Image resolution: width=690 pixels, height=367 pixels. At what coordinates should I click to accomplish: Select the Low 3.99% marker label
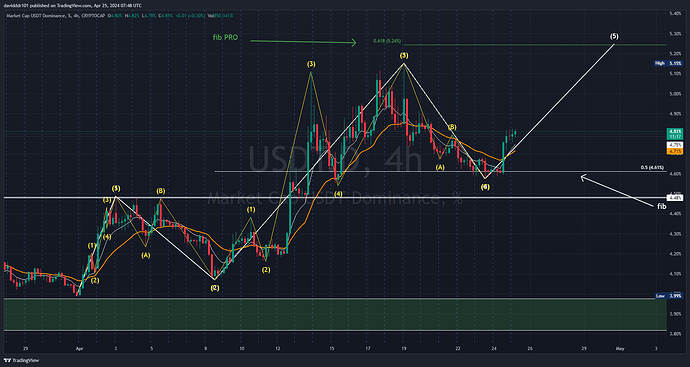pyautogui.click(x=668, y=296)
